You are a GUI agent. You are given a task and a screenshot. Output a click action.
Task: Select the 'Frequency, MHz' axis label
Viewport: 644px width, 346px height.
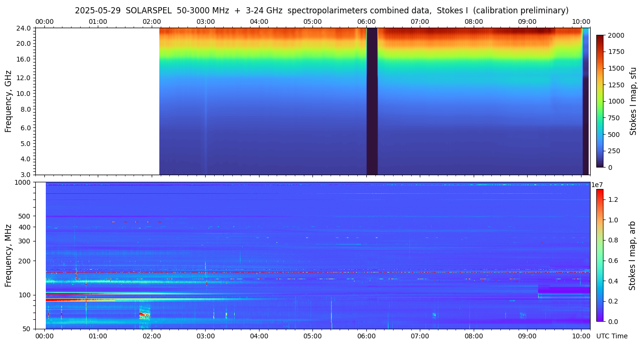point(8,255)
